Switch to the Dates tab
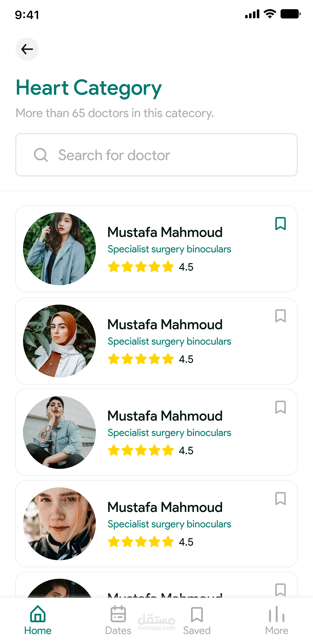Viewport: 313px width, 644px height. click(x=118, y=620)
